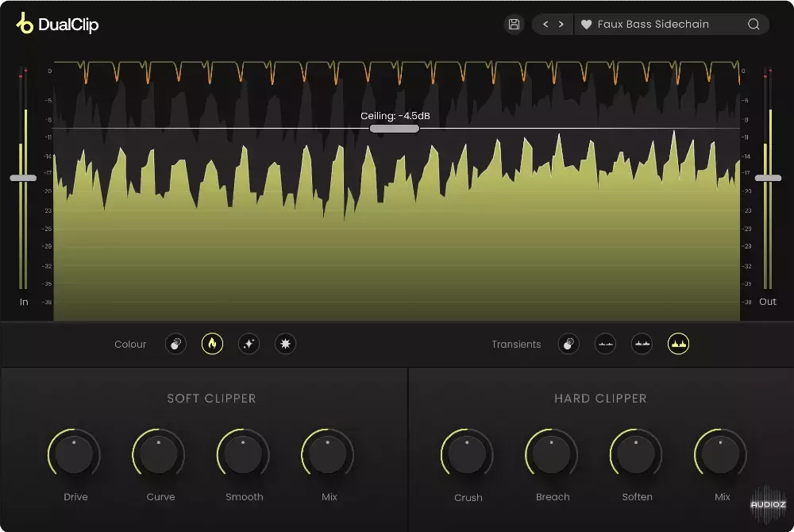Go to the next preset
Image resolution: width=794 pixels, height=532 pixels.
click(561, 25)
